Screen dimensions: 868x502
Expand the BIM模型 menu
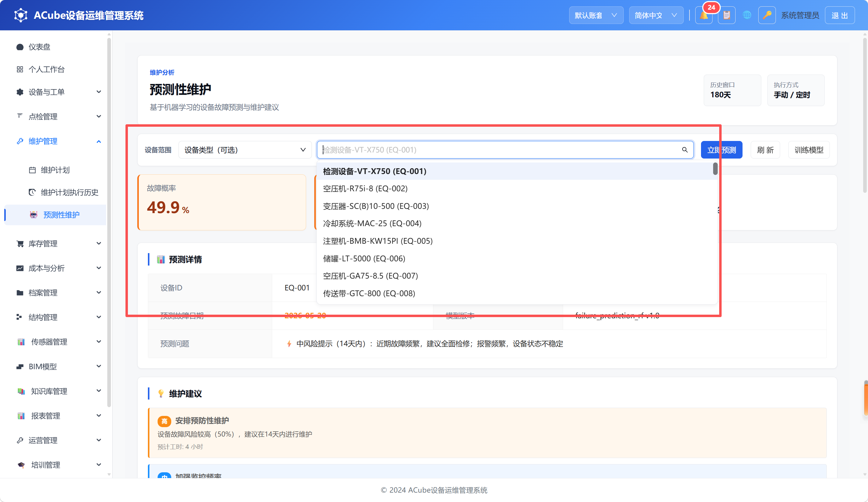58,366
